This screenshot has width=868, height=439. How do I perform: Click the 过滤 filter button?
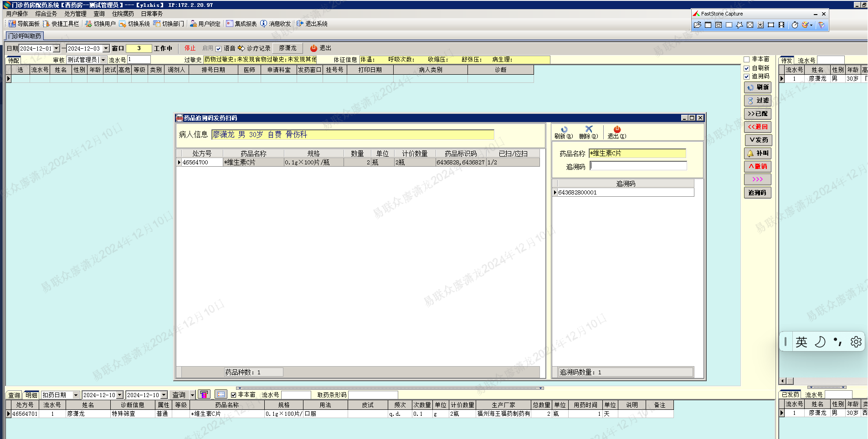point(757,100)
